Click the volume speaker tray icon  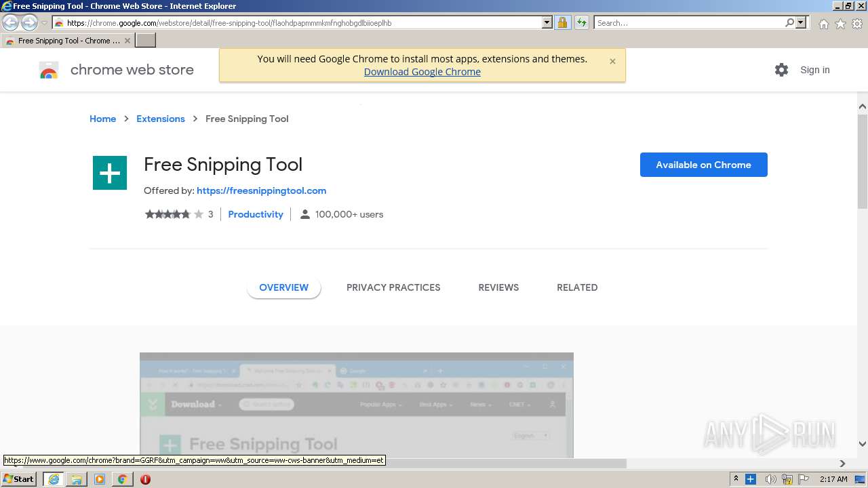pos(770,479)
